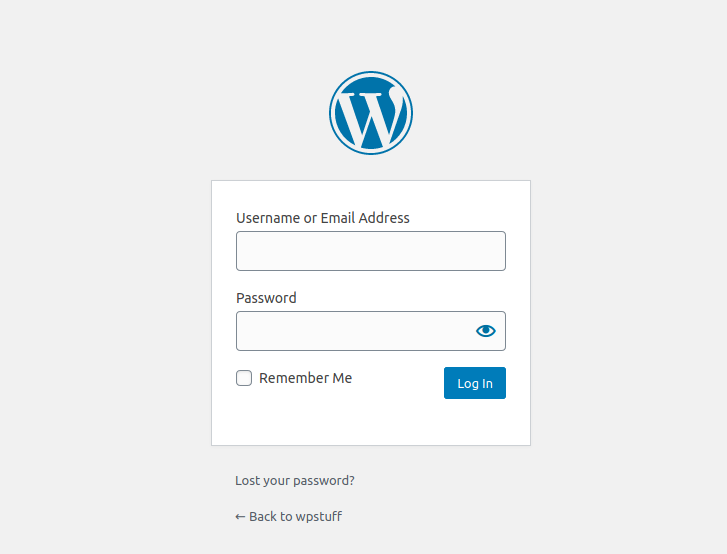Screen dimensions: 727x554
Task: Click the Username or Email Address label
Action: pyautogui.click(x=323, y=218)
